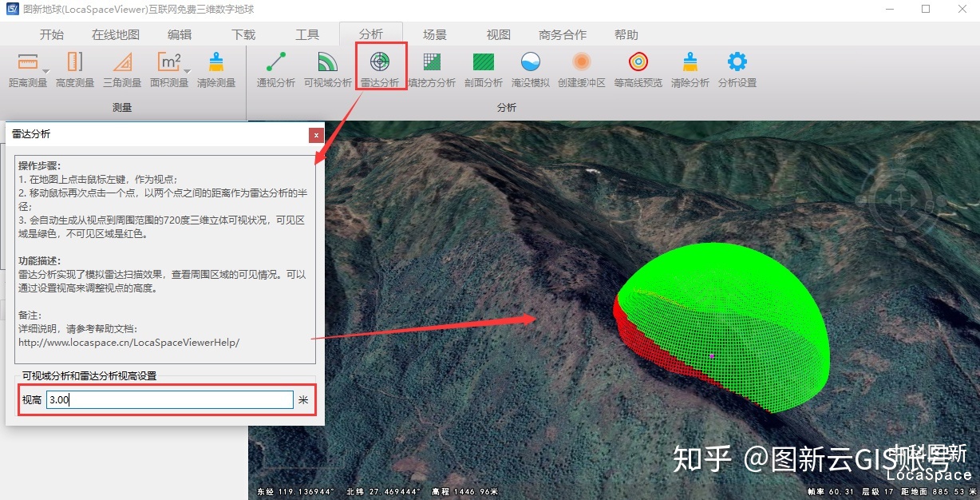Viewport: 980px width, 500px height.
Task: Expand the 距离测量 dropdown arrow
Action: pos(46,72)
